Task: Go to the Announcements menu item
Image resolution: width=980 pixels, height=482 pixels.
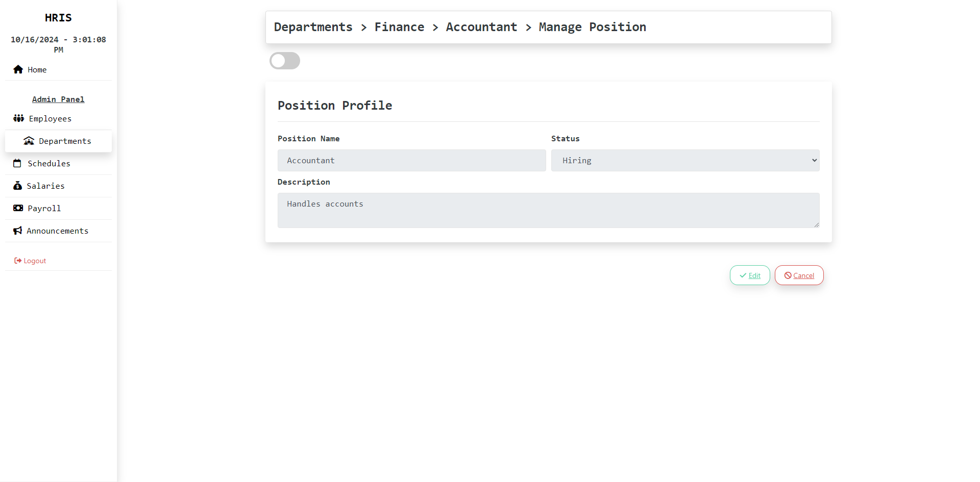Action: [x=57, y=231]
